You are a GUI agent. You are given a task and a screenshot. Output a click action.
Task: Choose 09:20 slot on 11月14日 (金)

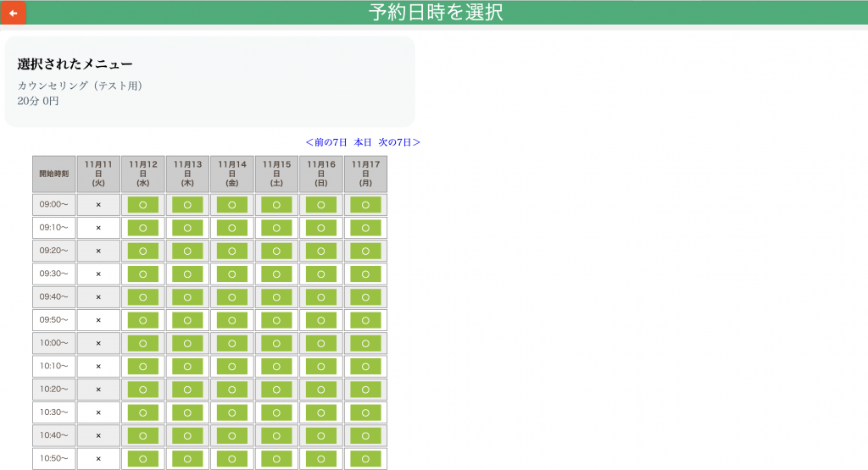pyautogui.click(x=231, y=251)
